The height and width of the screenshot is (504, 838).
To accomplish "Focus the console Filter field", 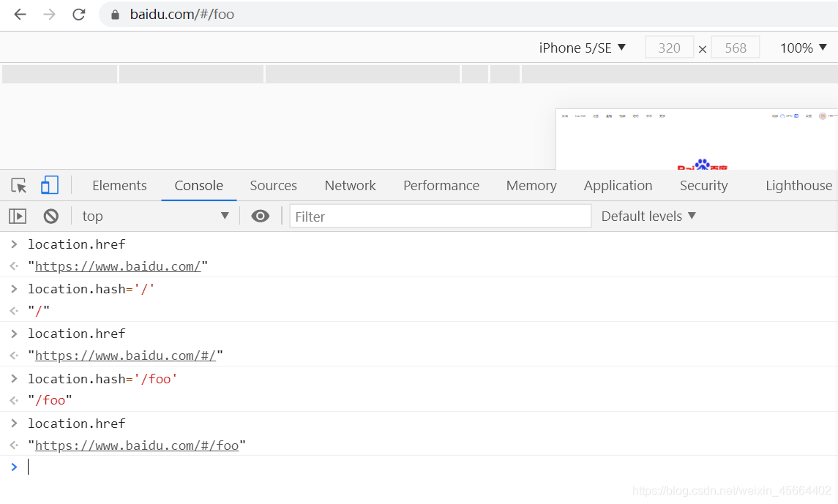I will [x=441, y=217].
